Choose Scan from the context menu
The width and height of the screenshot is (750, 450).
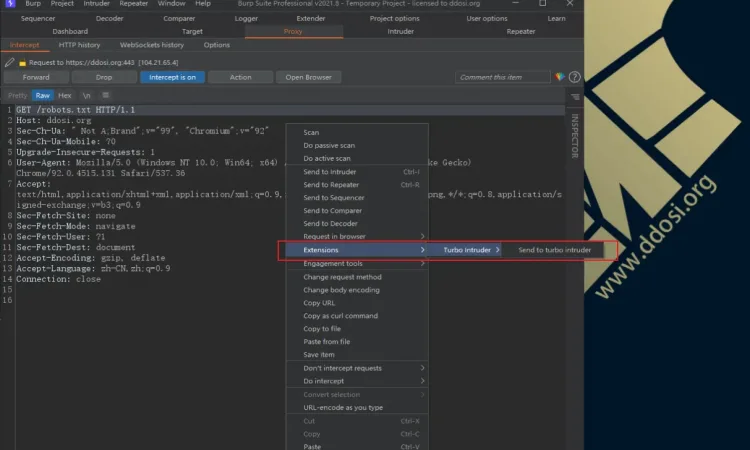(x=357, y=132)
